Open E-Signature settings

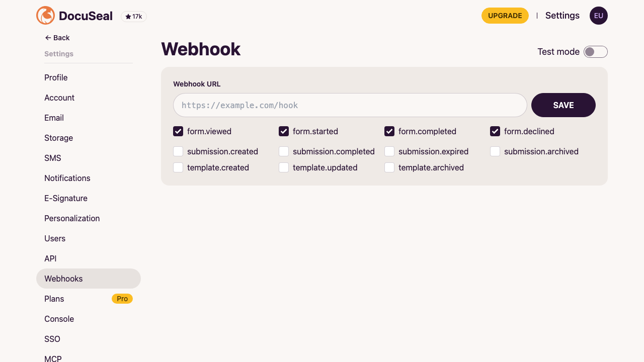pyautogui.click(x=89, y=198)
